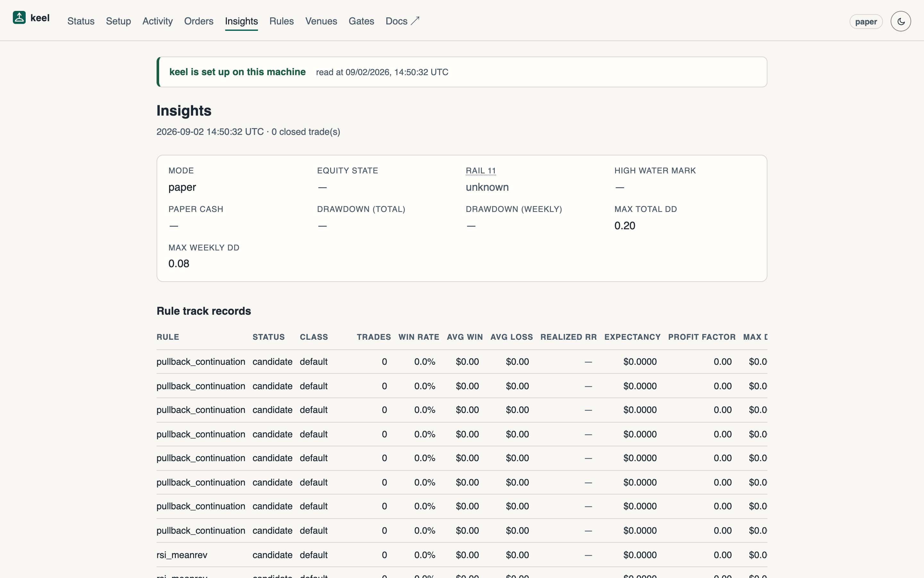Click the keel brand name text
This screenshot has width=924, height=578.
coord(40,18)
